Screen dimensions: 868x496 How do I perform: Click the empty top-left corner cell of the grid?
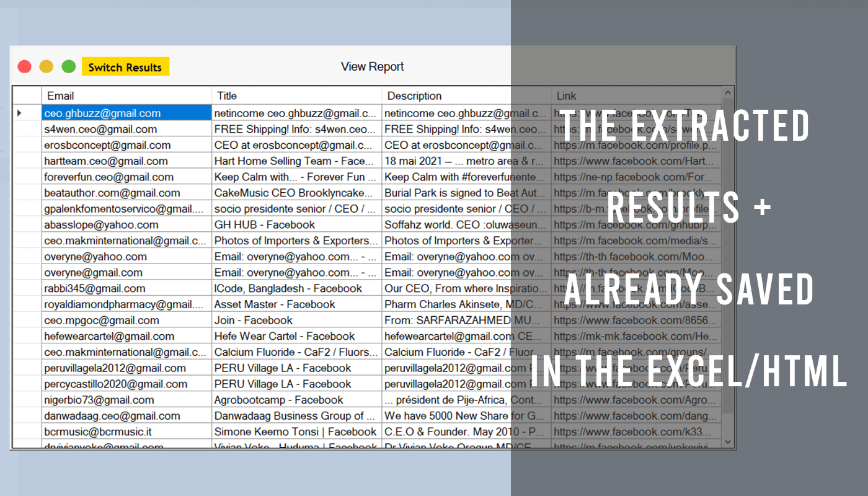coord(26,95)
